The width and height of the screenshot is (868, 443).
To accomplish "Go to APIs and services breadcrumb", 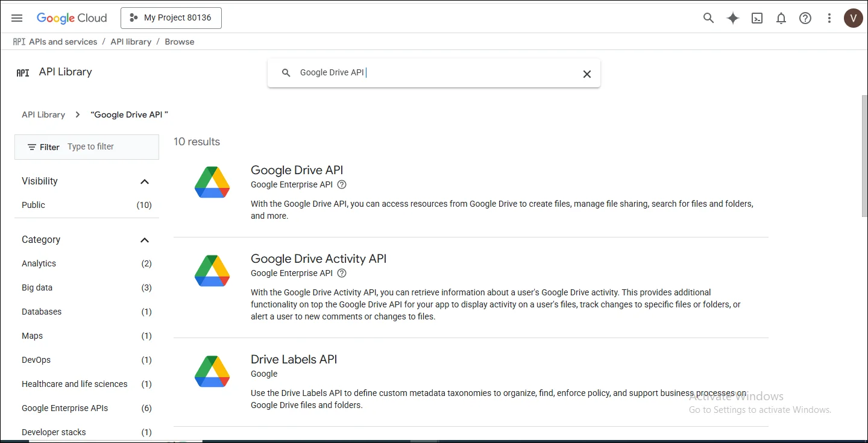I will coord(63,42).
